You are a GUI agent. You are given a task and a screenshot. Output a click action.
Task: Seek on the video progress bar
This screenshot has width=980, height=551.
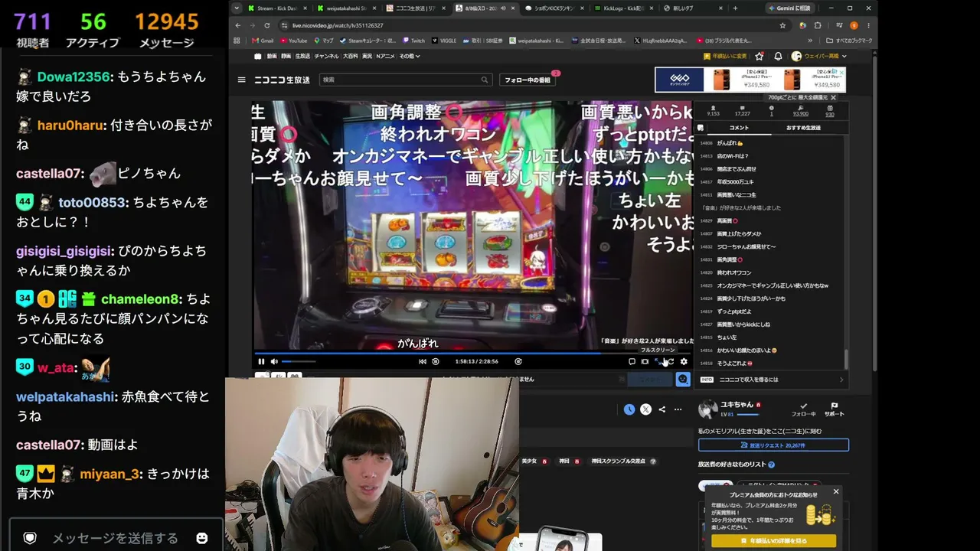tap(473, 354)
